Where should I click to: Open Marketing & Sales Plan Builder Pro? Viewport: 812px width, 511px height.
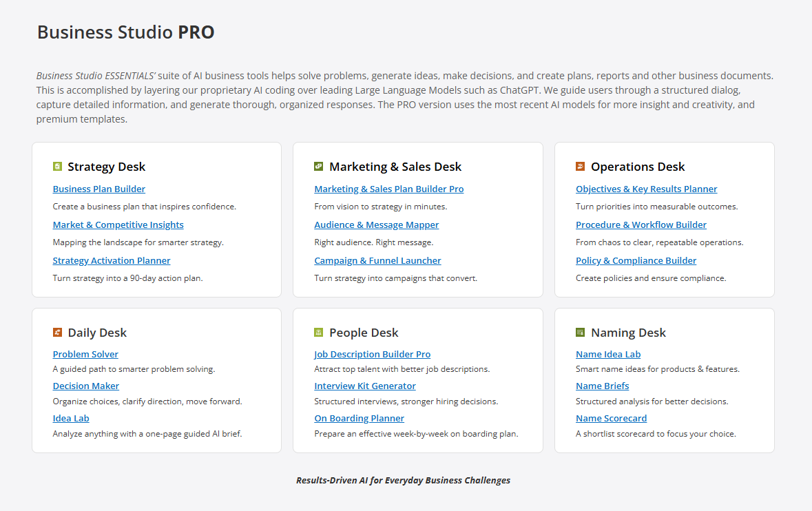click(x=389, y=189)
